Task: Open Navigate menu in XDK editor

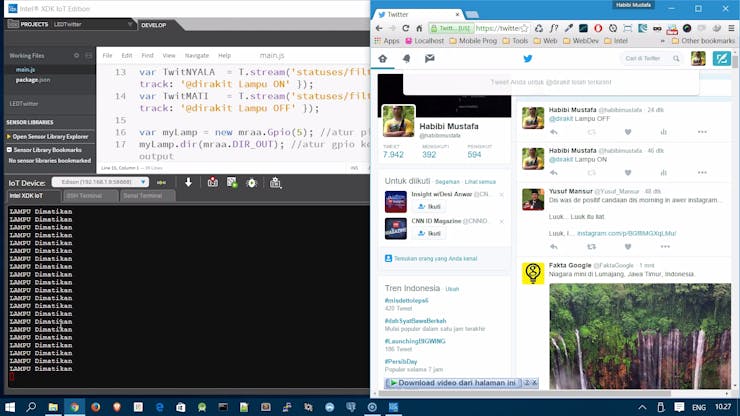Action: click(x=197, y=55)
